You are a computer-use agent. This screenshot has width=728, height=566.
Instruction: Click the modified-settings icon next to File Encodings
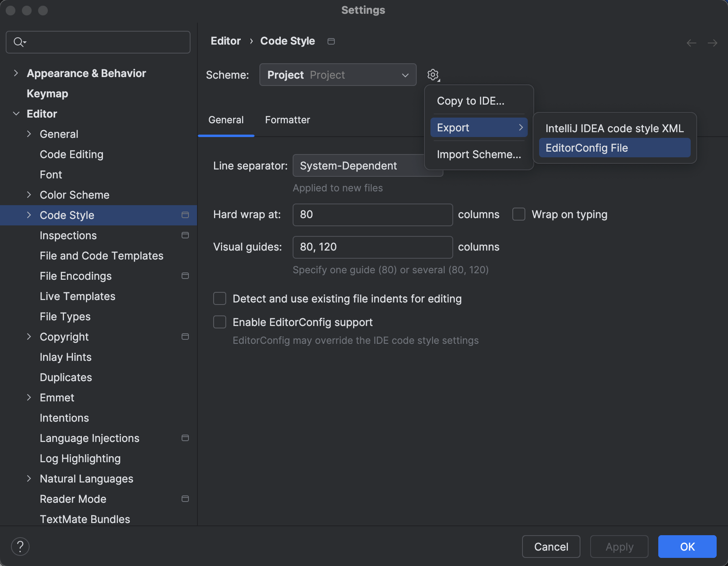click(185, 276)
